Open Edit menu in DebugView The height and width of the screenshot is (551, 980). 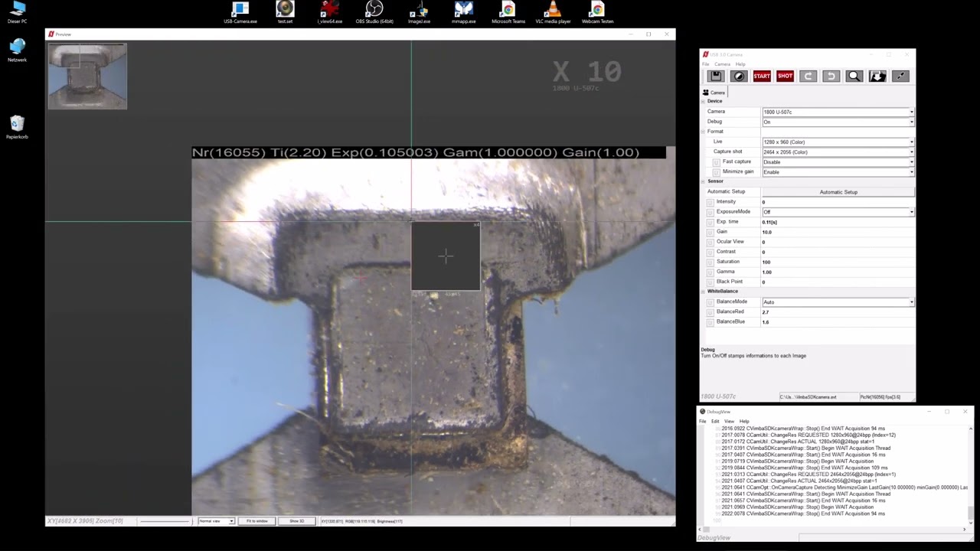click(x=715, y=422)
